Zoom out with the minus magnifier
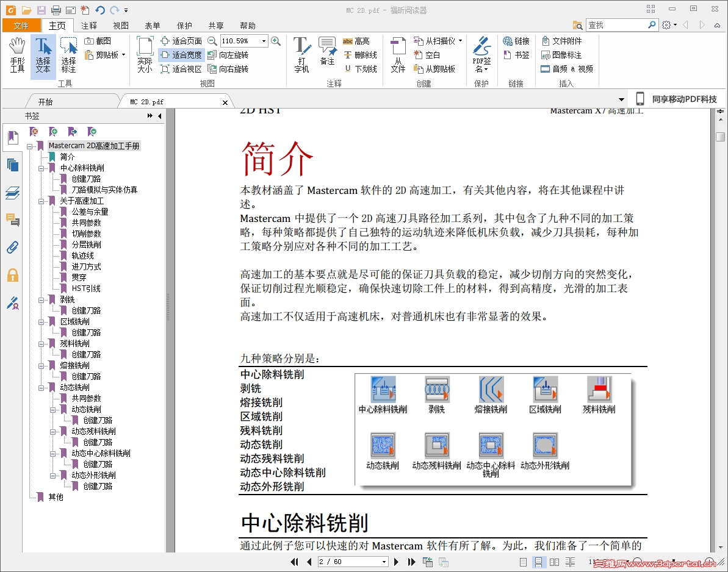Image resolution: width=728 pixels, height=572 pixels. click(x=212, y=41)
